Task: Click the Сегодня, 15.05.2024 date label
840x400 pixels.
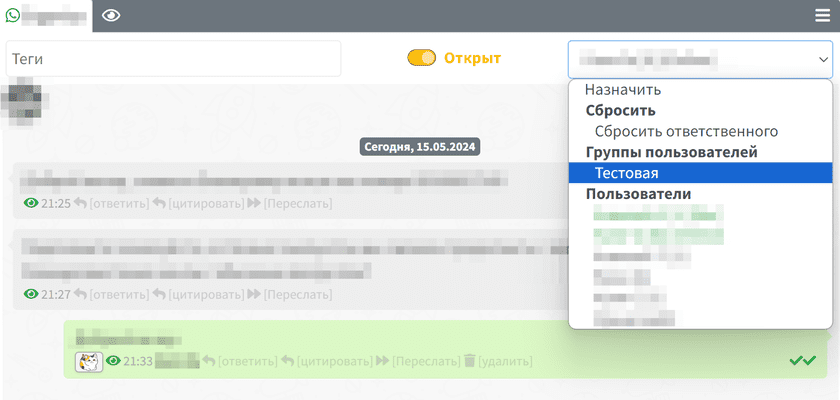Action: tap(419, 147)
